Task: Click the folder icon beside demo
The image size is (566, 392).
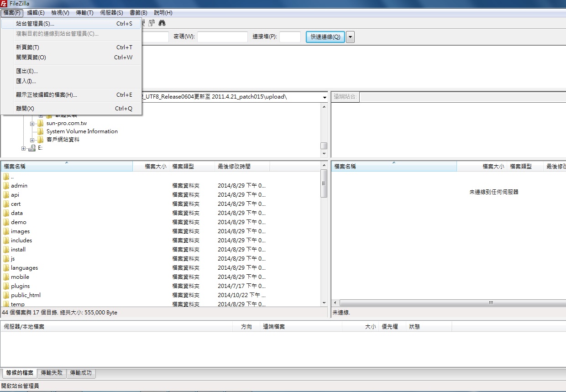Action: 6,222
